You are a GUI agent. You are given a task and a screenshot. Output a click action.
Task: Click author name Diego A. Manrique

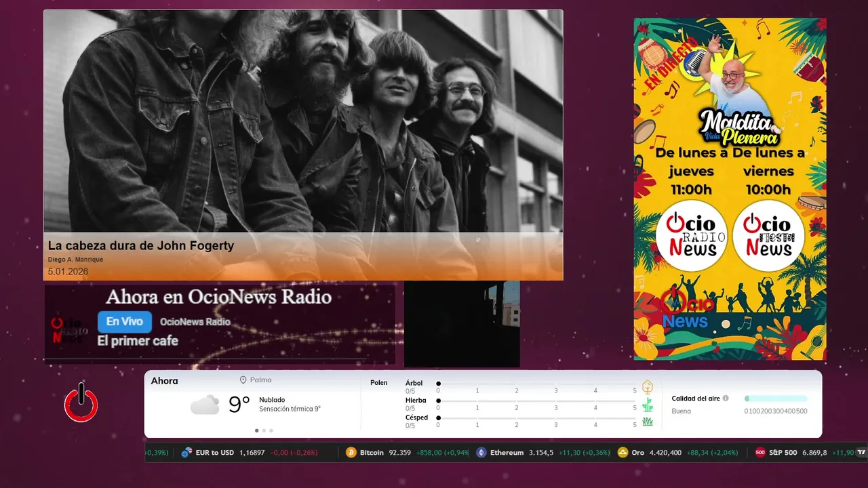click(75, 260)
